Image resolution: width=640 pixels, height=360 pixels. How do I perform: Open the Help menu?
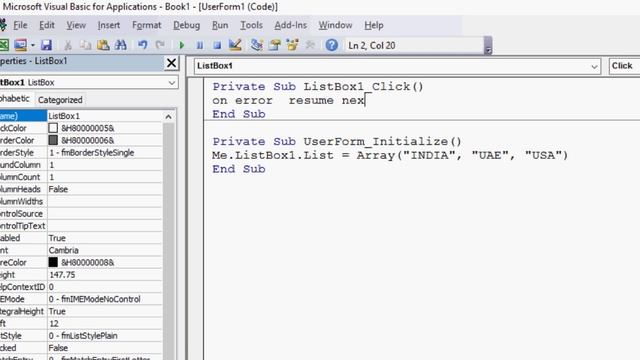(x=373, y=25)
